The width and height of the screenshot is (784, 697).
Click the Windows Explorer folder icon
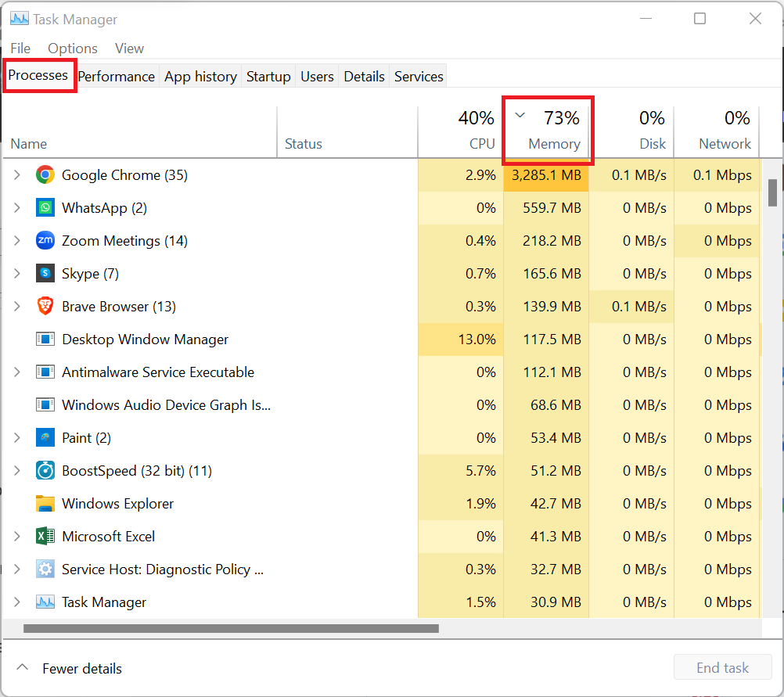pos(45,504)
